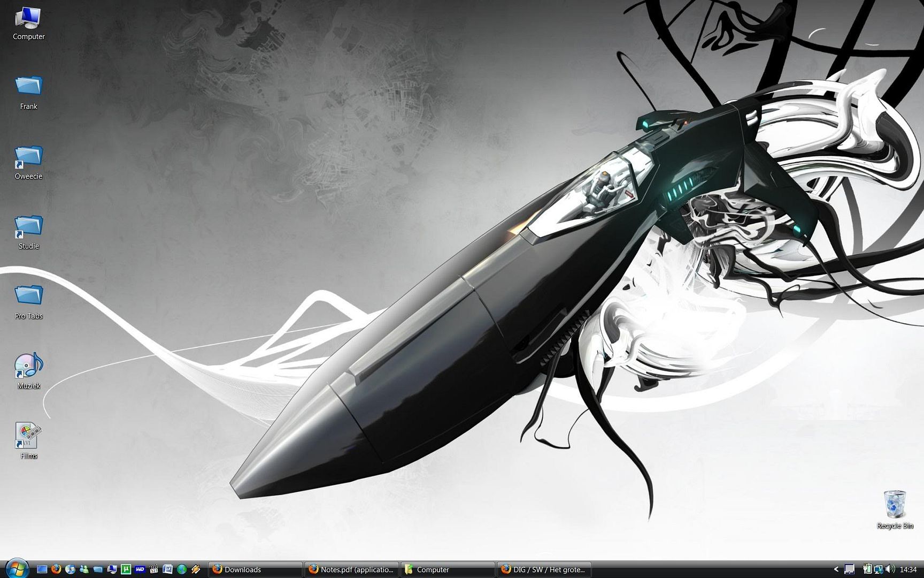Click the touchpad icon in system tray
The height and width of the screenshot is (578, 924).
pos(849,569)
